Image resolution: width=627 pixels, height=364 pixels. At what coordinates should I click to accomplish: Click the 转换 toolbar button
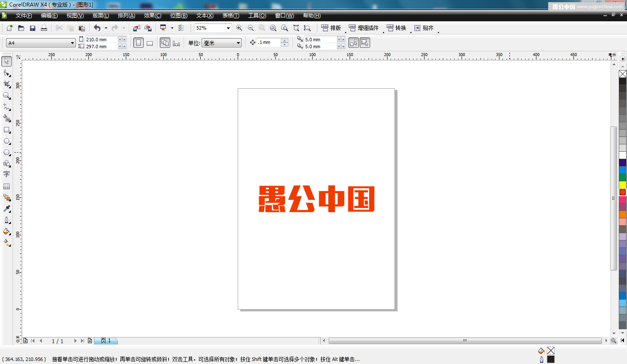(x=396, y=28)
